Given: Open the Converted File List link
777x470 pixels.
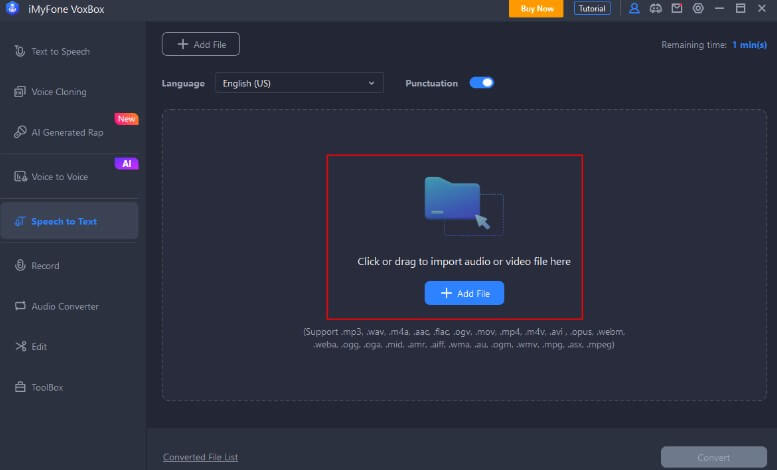Looking at the screenshot, I should 200,457.
